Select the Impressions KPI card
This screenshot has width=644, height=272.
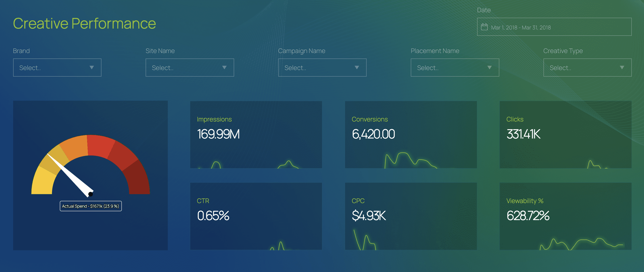coord(256,135)
